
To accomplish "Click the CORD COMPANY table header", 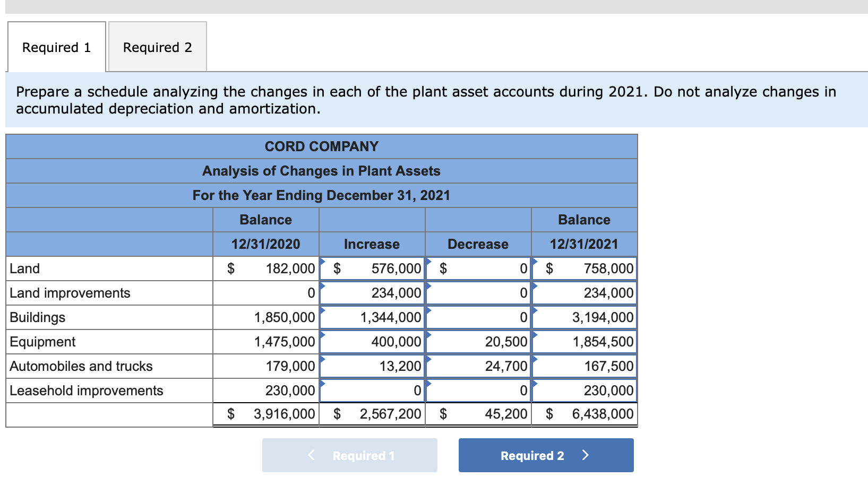I will 321,146.
